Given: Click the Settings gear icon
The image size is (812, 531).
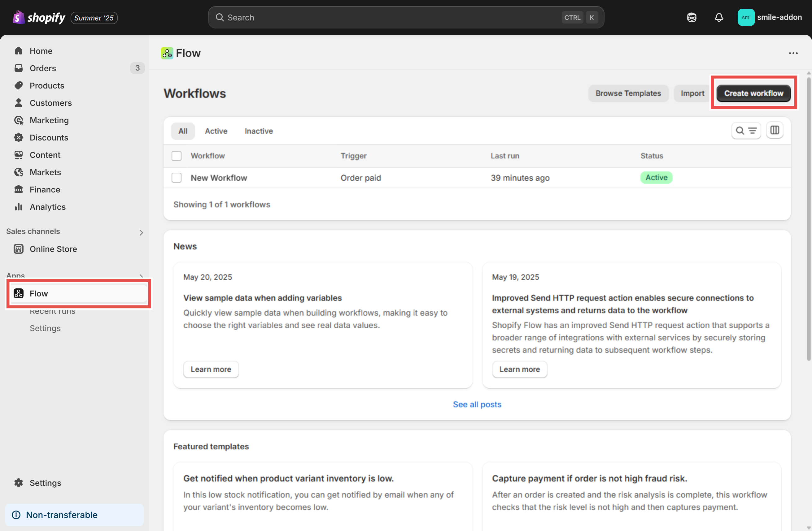Looking at the screenshot, I should pyautogui.click(x=18, y=483).
